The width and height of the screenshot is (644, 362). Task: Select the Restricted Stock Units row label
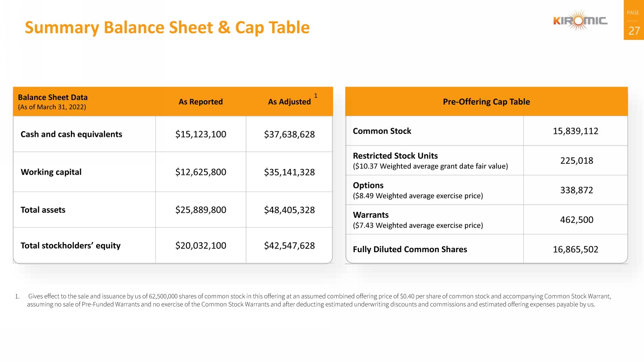(x=395, y=156)
